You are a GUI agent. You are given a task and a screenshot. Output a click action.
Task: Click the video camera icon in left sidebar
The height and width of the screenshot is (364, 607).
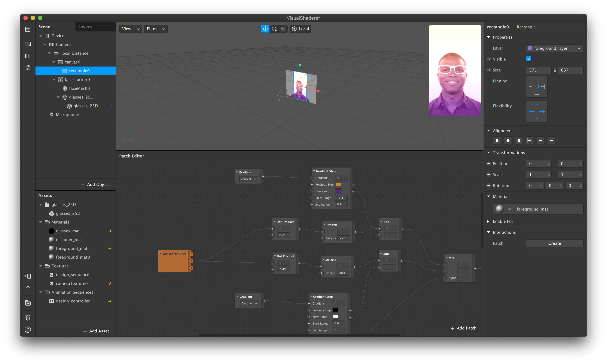[28, 44]
